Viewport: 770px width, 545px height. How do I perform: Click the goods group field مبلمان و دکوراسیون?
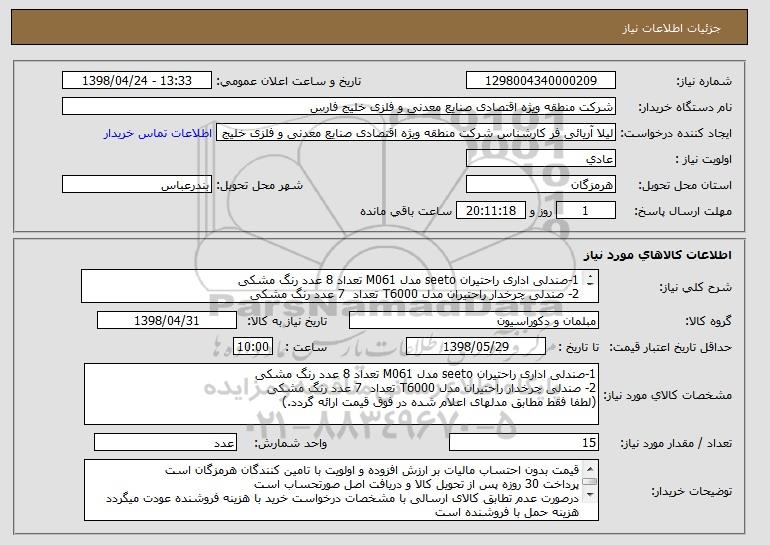click(x=473, y=321)
